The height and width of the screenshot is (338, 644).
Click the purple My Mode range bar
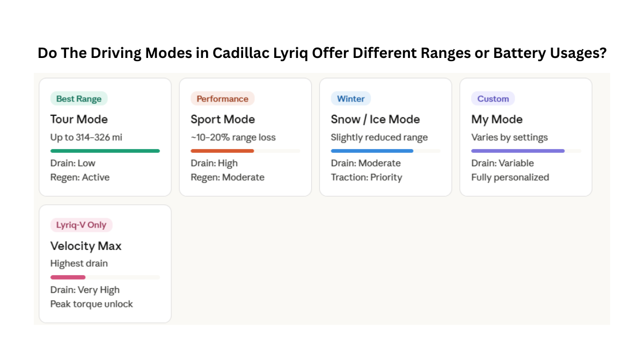point(518,151)
